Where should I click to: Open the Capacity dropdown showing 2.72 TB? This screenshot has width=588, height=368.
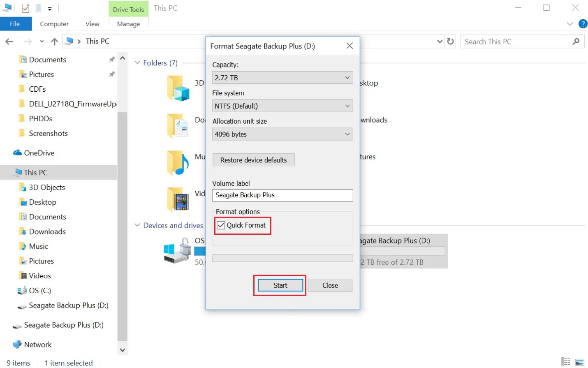click(282, 78)
